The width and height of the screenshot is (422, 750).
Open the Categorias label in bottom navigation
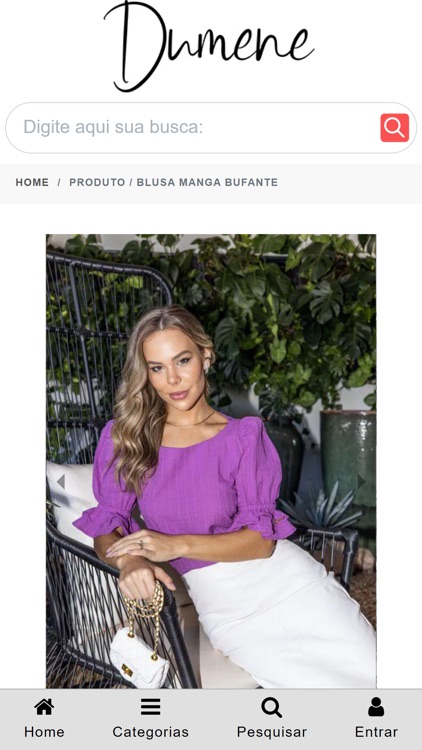point(150,732)
